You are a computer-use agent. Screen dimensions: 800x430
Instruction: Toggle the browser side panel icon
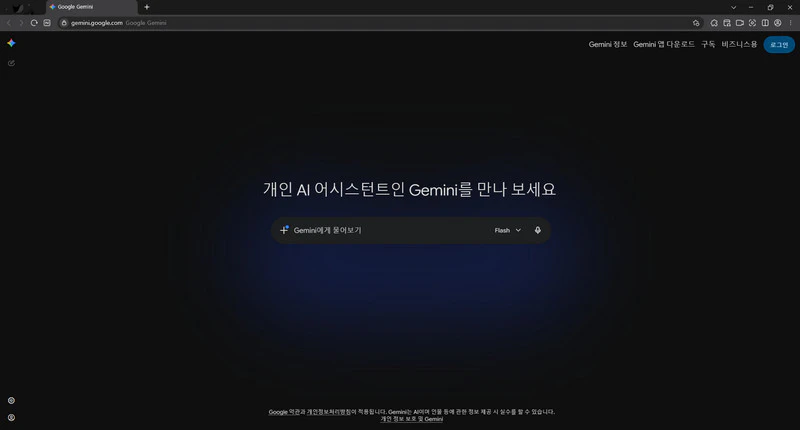pyautogui.click(x=765, y=23)
